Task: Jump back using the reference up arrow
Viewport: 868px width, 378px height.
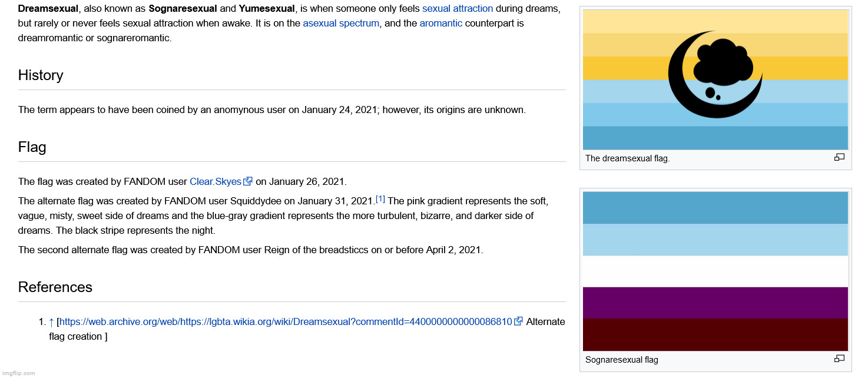Action: pos(51,322)
